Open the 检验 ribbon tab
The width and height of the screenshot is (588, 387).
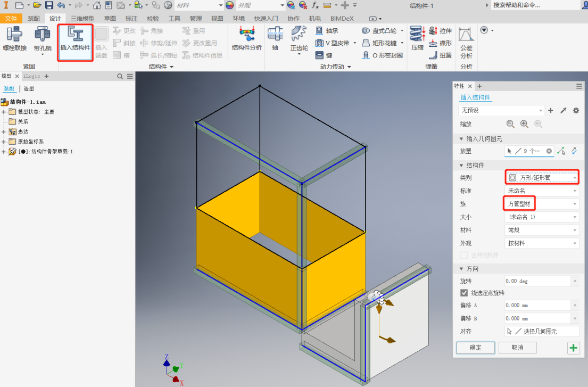(x=153, y=19)
